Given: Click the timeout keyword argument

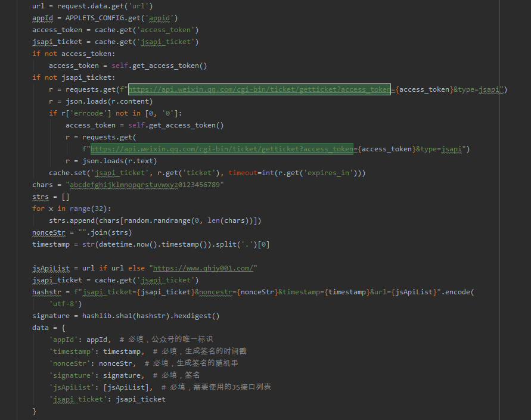Looking at the screenshot, I should coord(243,173).
